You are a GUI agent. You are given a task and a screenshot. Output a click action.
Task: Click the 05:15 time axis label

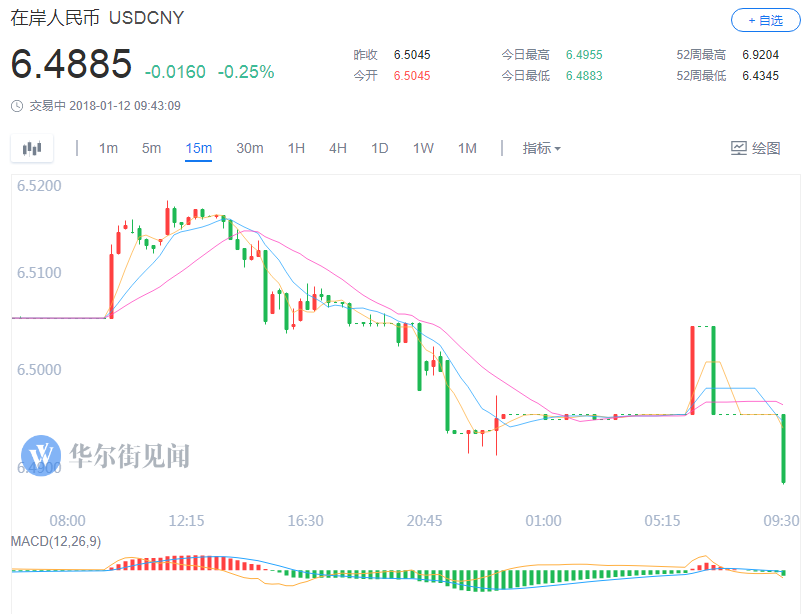[662, 520]
